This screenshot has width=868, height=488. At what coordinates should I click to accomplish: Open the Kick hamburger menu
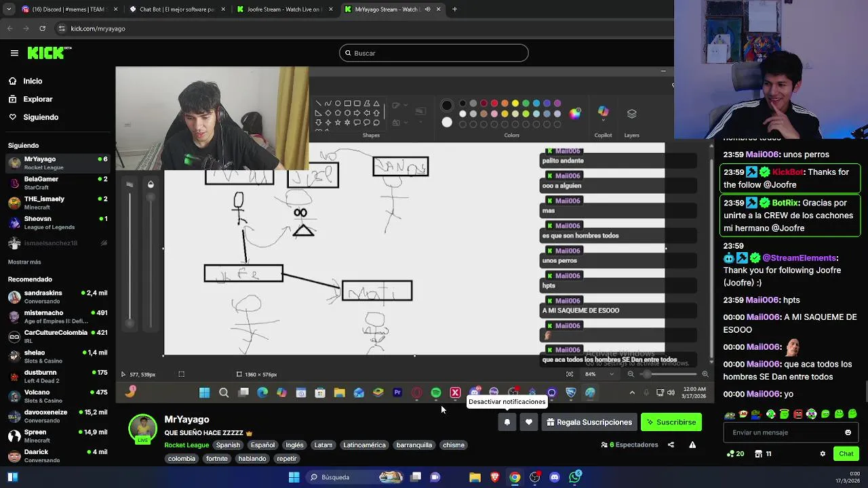pos(14,53)
